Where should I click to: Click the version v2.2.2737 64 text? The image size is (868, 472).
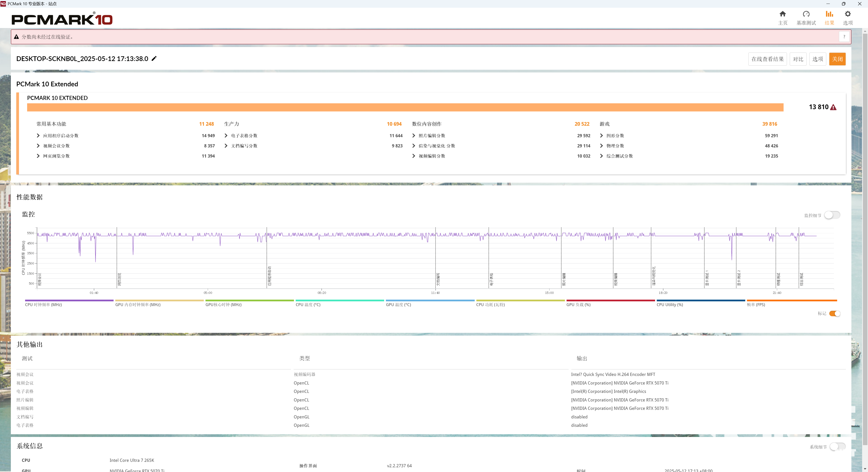(399, 466)
